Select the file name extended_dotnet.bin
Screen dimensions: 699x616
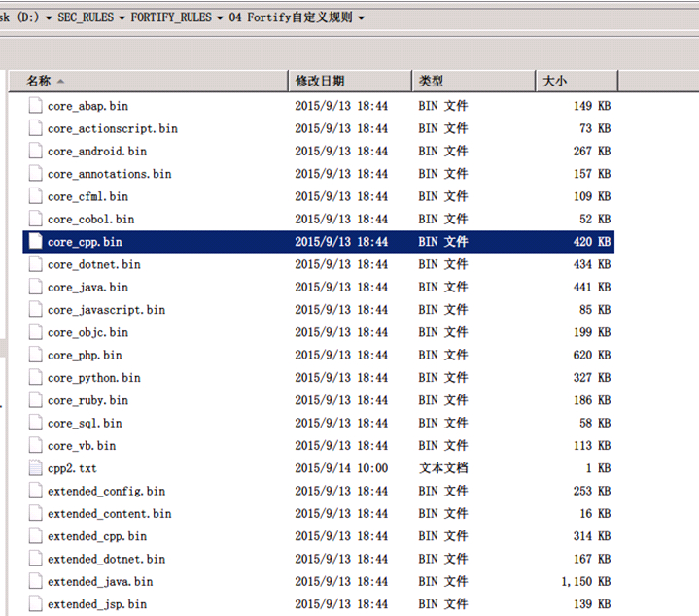(106, 559)
